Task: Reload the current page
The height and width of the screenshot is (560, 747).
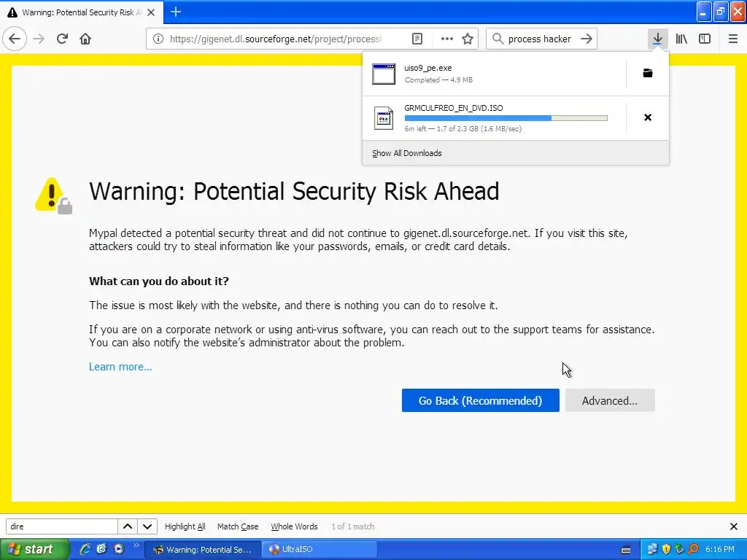Action: 62,39
